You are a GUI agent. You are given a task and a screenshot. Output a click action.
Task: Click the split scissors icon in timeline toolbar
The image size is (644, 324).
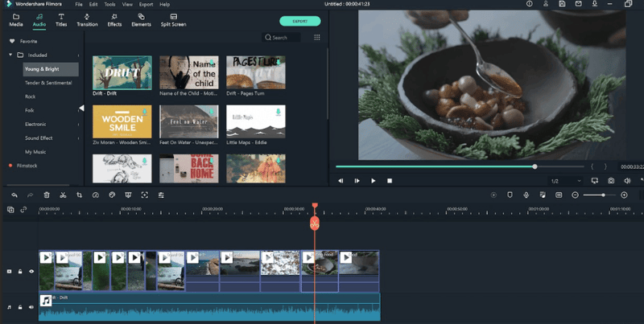(63, 195)
